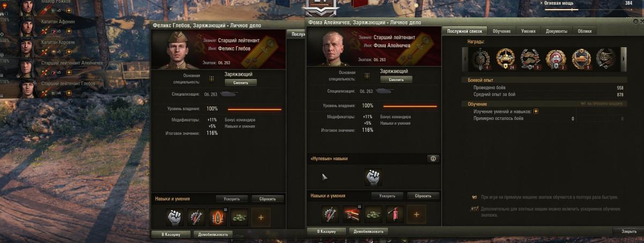Add a new skill slot for Фома Алейничев
This screenshot has height=243, width=644.
coord(416,214)
